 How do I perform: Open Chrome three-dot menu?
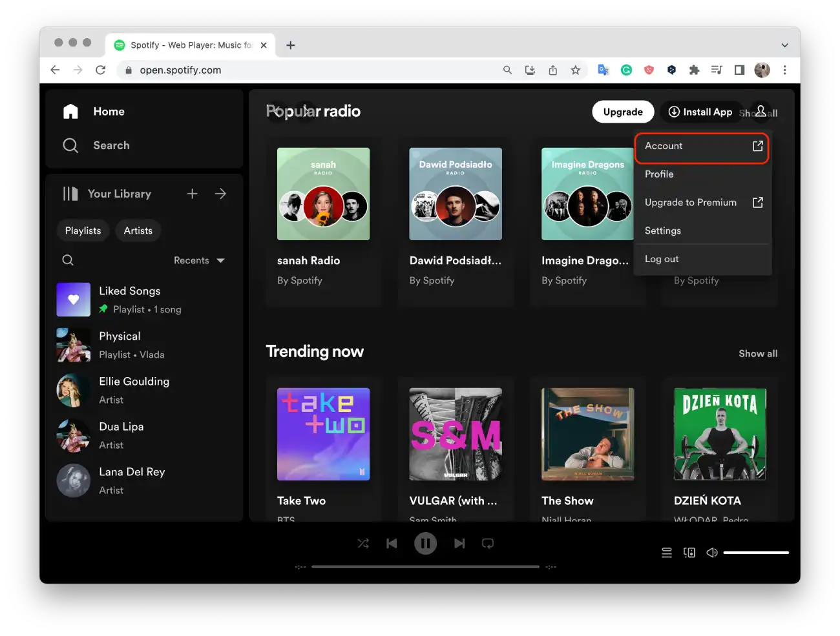784,70
